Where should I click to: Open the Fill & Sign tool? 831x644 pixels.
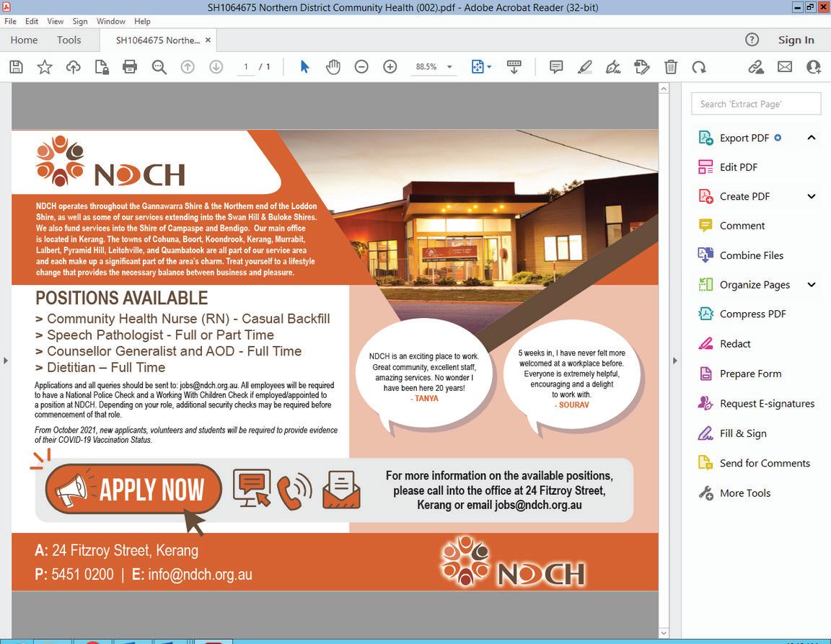(742, 433)
